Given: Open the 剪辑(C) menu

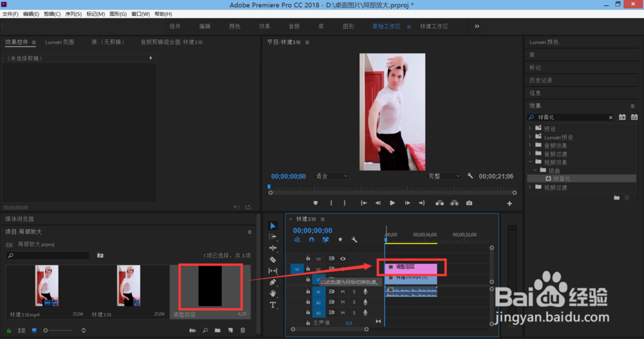Looking at the screenshot, I should point(52,14).
